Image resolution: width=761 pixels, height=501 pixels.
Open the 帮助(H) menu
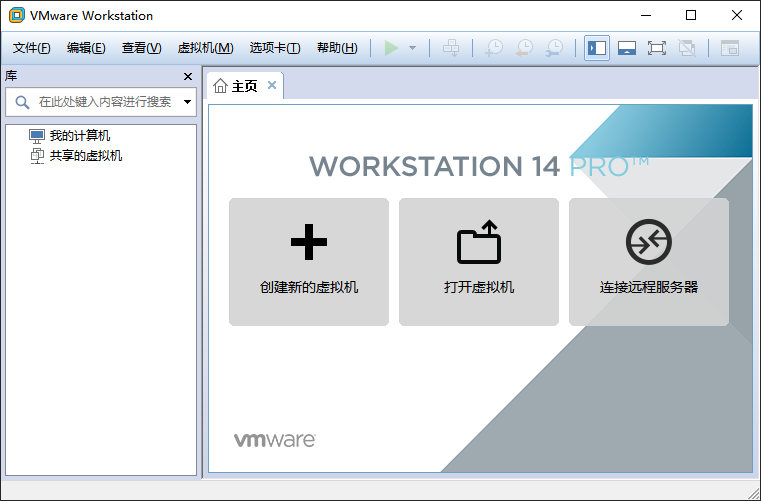pos(337,48)
